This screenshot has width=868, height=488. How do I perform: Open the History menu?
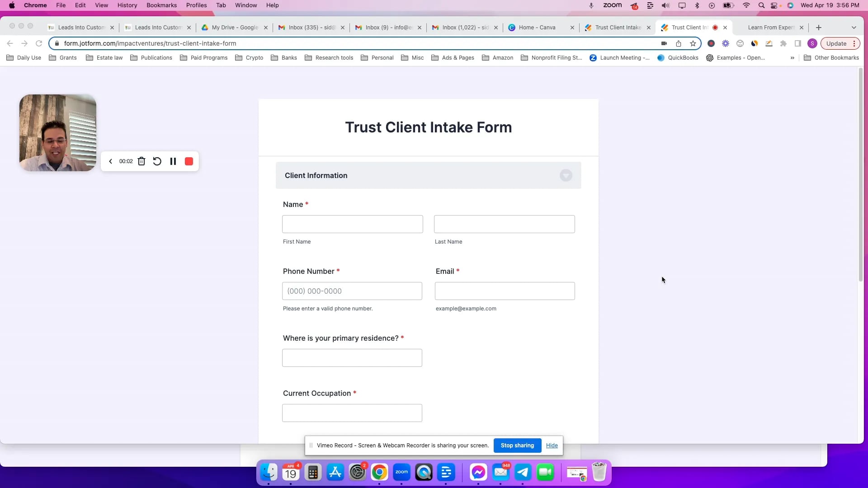[127, 5]
